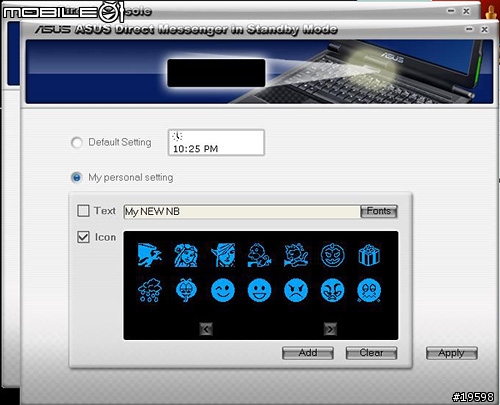Select My personal setting radio button

tap(77, 178)
